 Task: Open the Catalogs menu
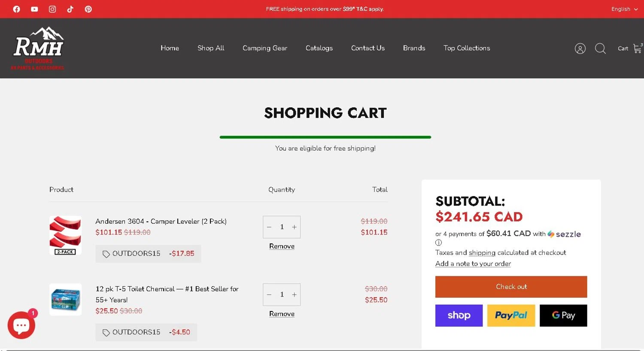tap(319, 48)
